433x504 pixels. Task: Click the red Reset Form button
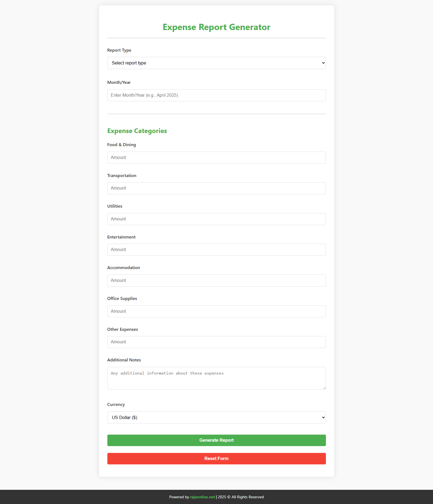click(216, 459)
